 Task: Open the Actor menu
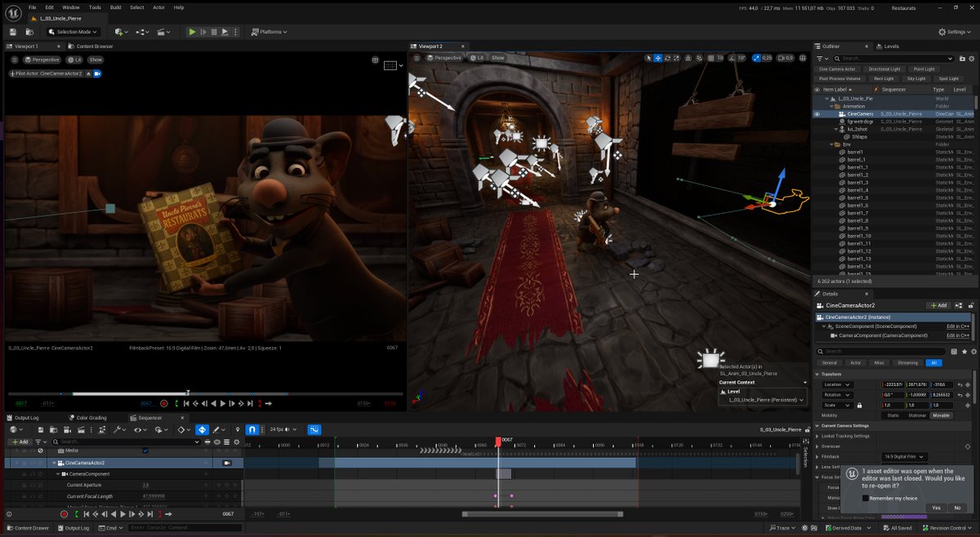tap(158, 7)
